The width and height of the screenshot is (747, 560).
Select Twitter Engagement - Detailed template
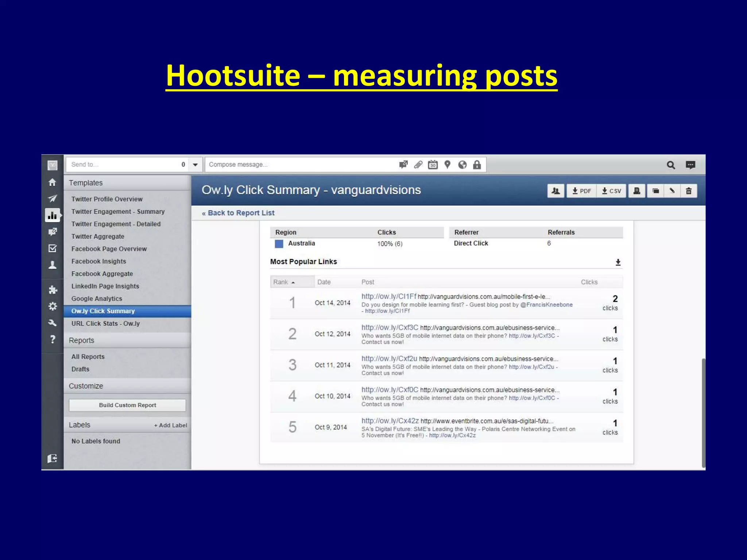(116, 224)
